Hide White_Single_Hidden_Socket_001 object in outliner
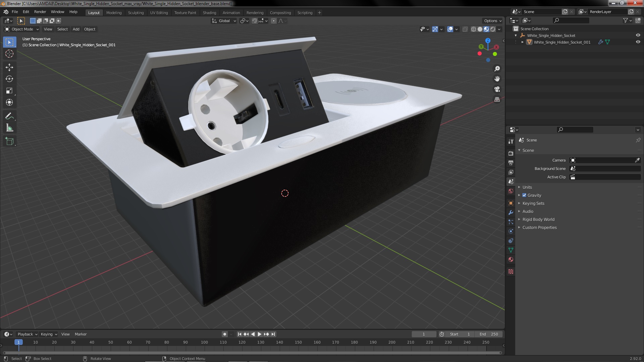This screenshot has width=644, height=362. 638,42
